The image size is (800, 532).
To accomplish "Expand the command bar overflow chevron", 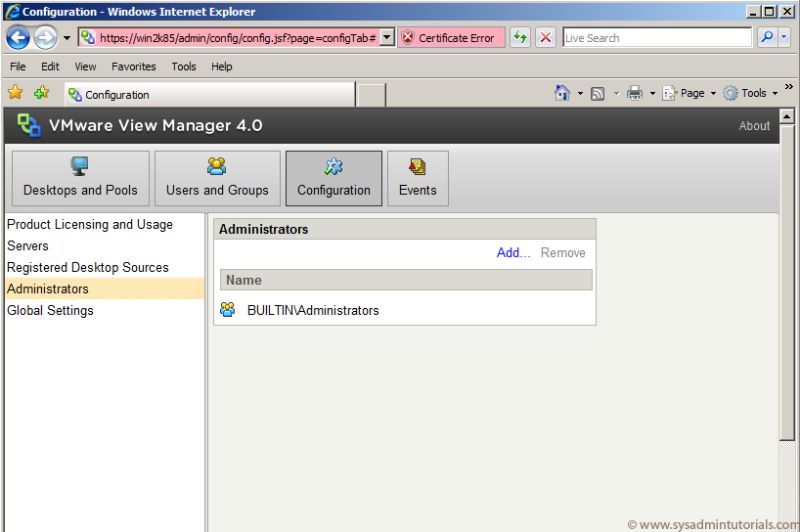I will 789,87.
